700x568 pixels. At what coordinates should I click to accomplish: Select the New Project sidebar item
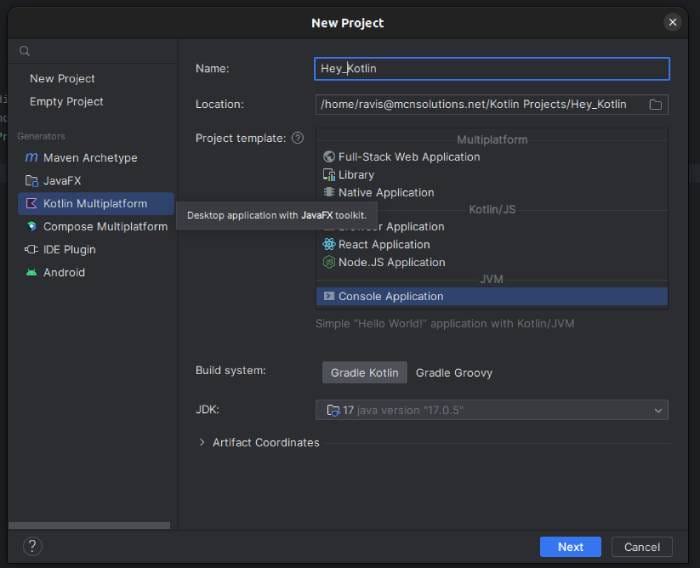pos(62,79)
